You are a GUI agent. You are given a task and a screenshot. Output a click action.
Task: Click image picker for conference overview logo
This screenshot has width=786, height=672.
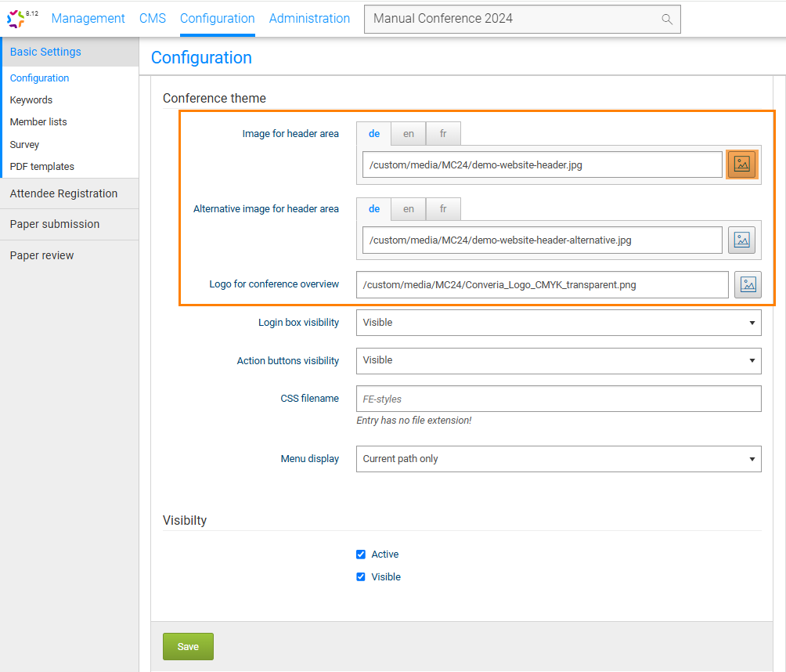748,285
